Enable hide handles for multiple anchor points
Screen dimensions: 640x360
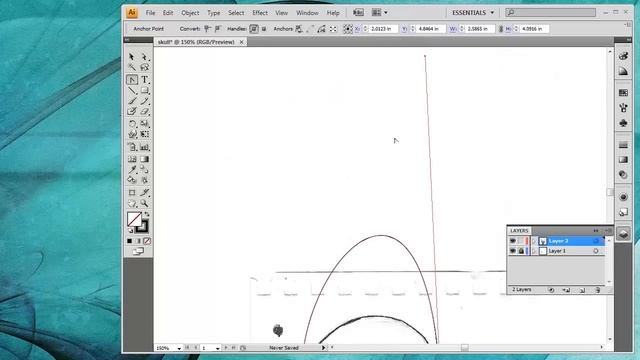point(264,29)
